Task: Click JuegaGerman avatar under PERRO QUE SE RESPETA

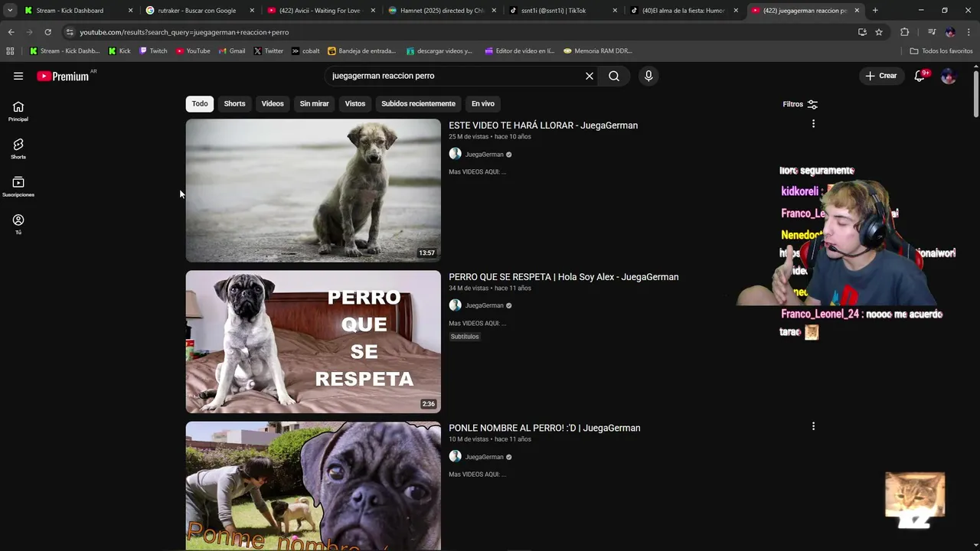Action: (x=455, y=305)
